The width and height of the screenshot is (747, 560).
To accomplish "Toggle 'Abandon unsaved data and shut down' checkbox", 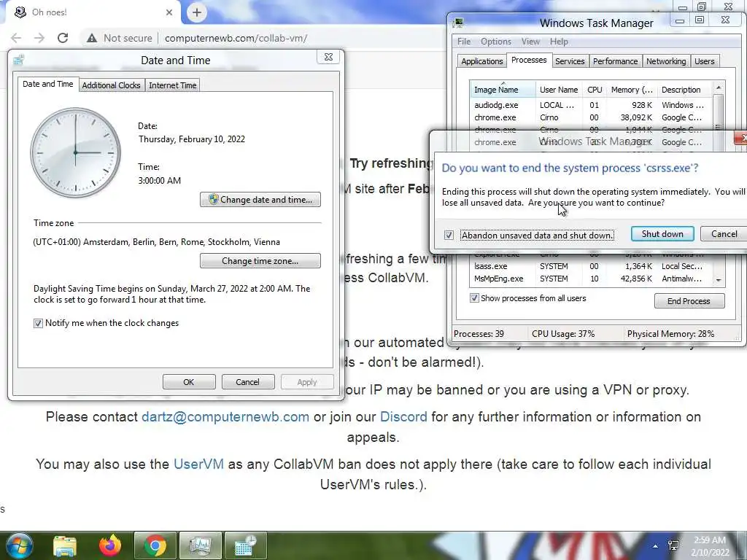I will click(449, 236).
